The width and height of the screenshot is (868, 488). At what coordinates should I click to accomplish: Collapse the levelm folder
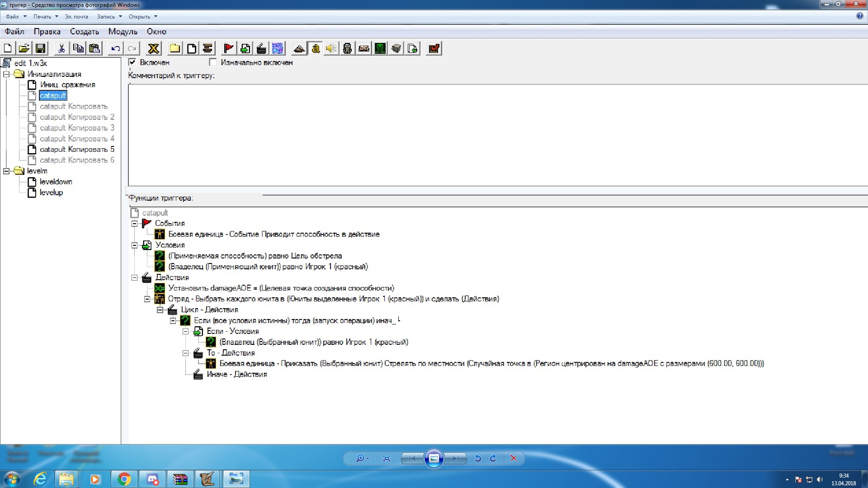6,171
